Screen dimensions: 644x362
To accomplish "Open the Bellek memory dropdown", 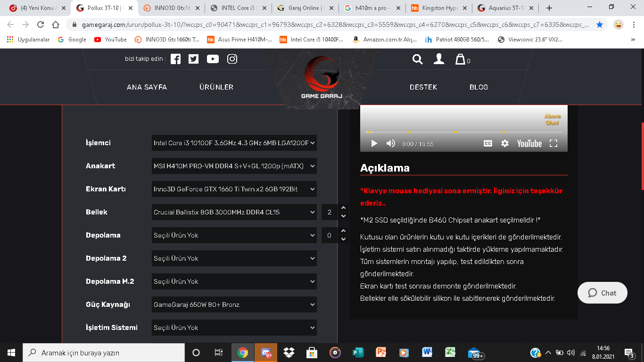I will (x=234, y=212).
